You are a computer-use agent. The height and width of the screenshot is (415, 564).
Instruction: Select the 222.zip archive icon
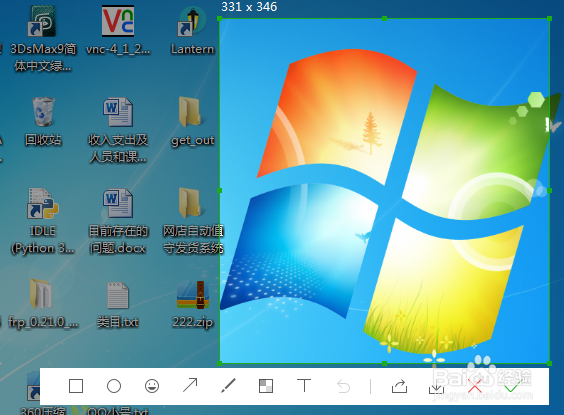tap(193, 304)
